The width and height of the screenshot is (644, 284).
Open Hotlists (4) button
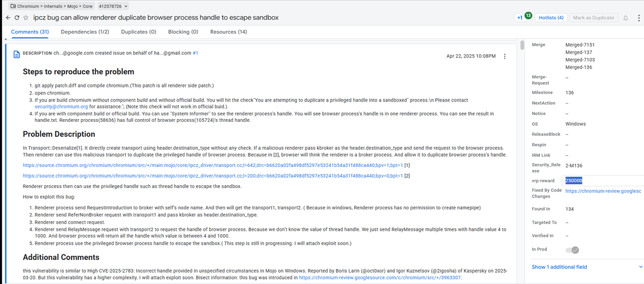coord(551,18)
